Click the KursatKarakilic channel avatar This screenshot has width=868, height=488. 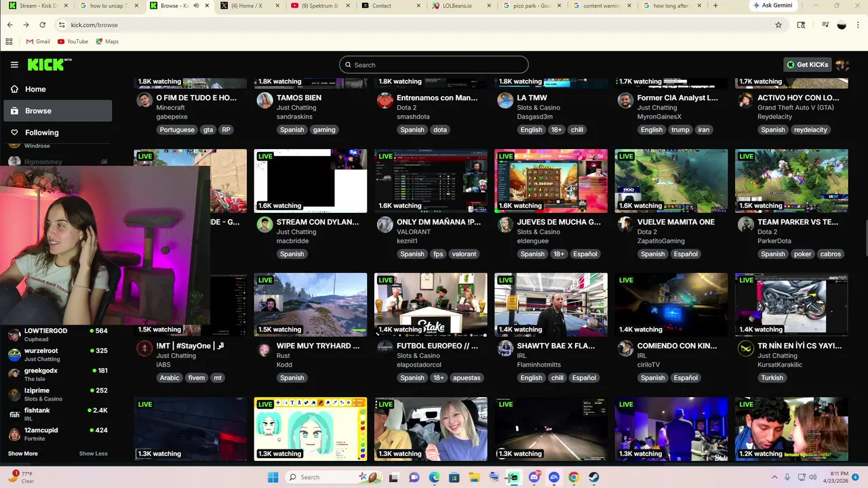pos(746,348)
